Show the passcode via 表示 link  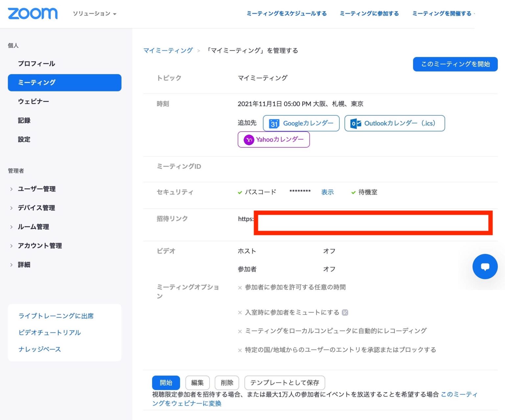[327, 192]
